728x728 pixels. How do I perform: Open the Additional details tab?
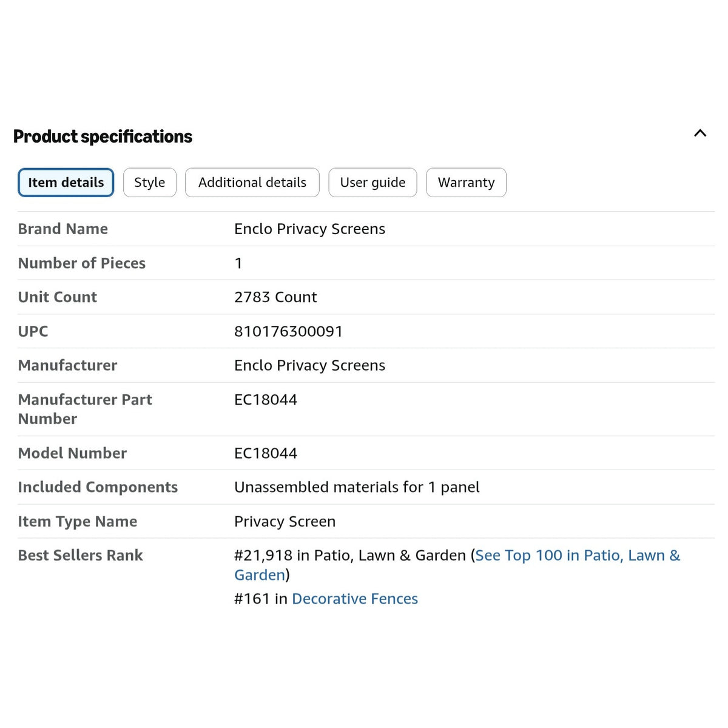(x=252, y=183)
